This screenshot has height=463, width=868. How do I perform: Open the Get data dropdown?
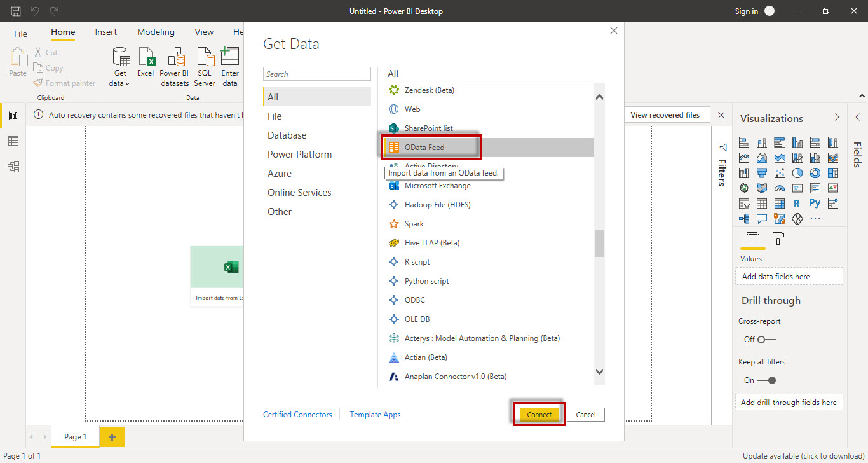(120, 66)
